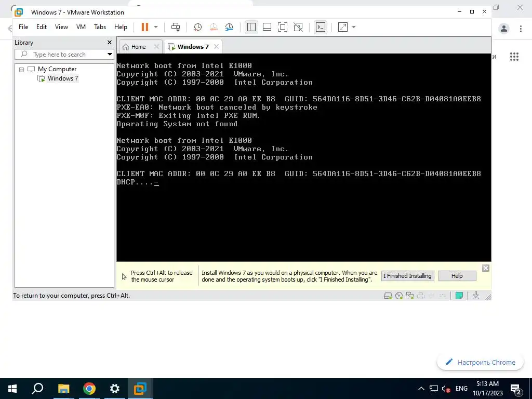Take a snapshot of this virtual machine
This screenshot has width=532, height=399.
197,27
